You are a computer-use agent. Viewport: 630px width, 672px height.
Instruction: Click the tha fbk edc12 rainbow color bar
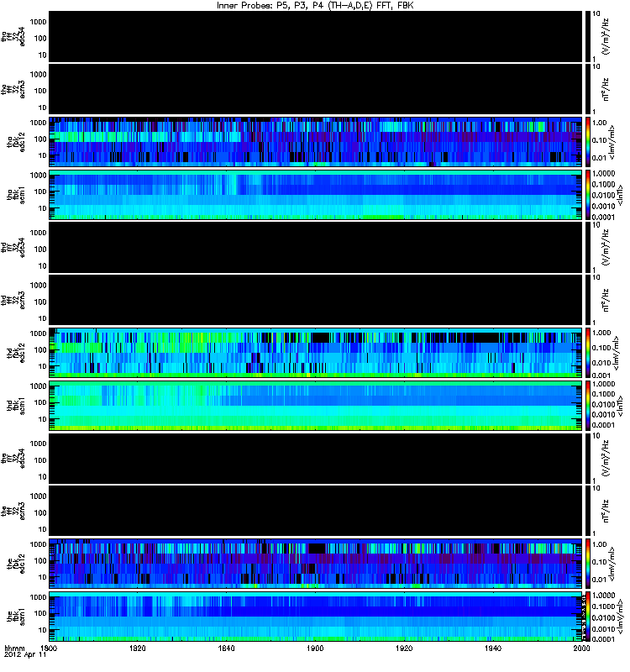[587, 142]
